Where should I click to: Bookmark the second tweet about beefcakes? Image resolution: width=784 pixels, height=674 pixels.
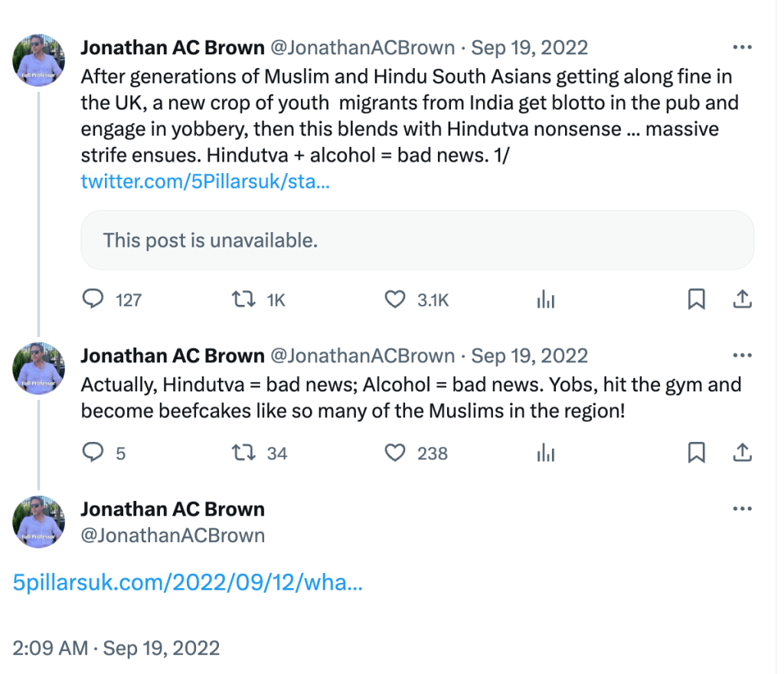click(696, 453)
